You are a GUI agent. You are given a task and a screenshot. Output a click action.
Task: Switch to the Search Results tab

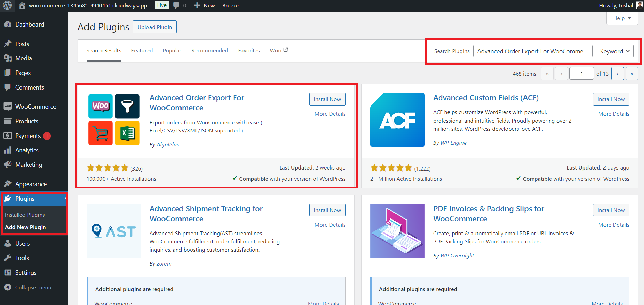tap(104, 50)
